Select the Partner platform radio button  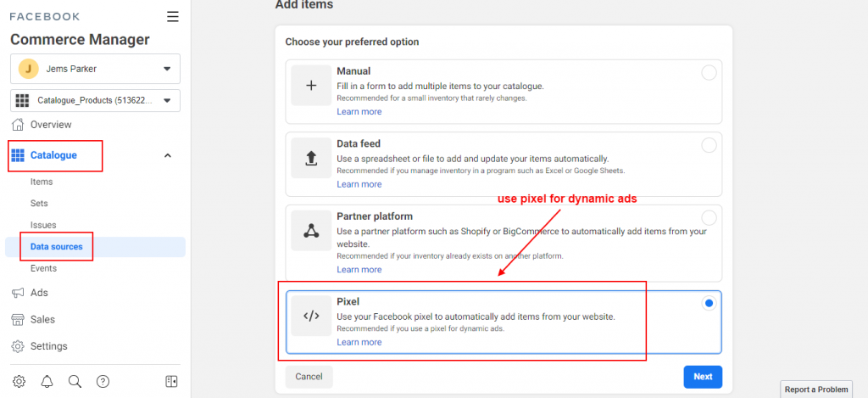click(x=709, y=217)
